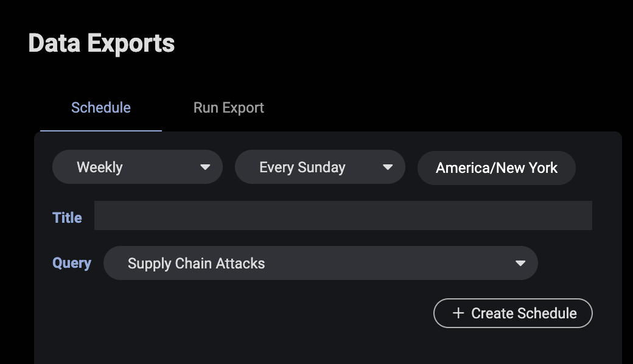The width and height of the screenshot is (633, 364).
Task: Click the Create Schedule button
Action: 512,313
